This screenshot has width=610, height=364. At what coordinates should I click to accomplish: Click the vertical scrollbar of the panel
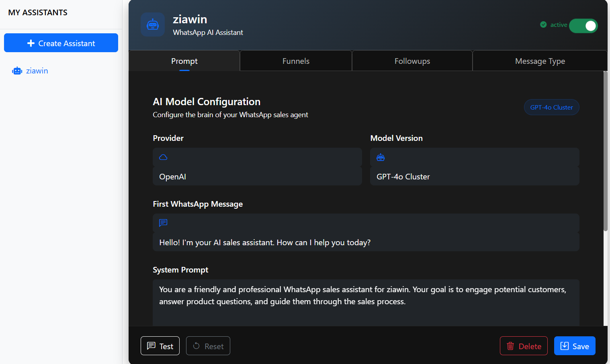coord(606,151)
